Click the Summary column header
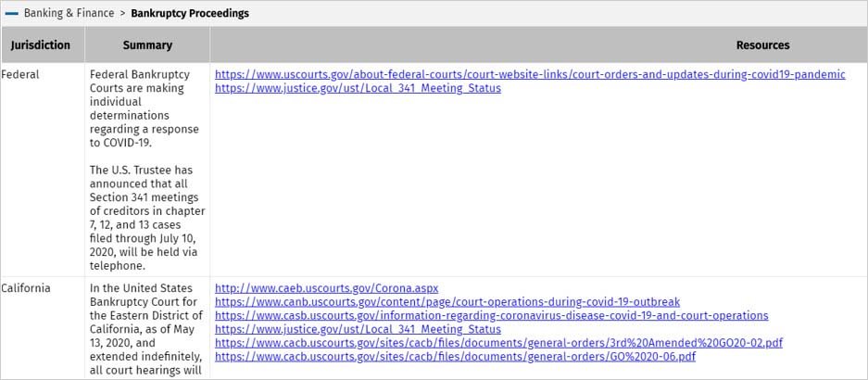Viewport: 868px width, 380px height. (x=147, y=45)
